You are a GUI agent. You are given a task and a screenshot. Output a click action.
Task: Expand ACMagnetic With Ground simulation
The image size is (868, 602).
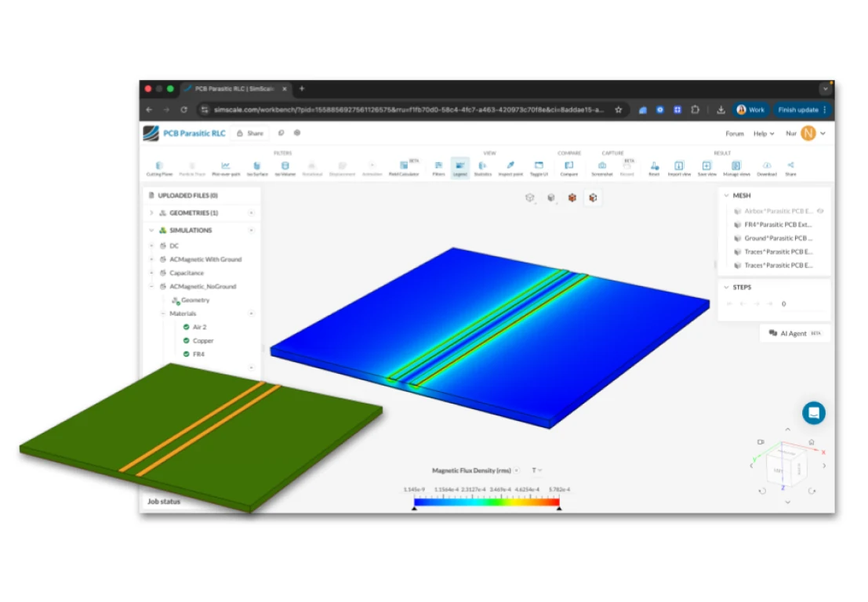pos(151,259)
